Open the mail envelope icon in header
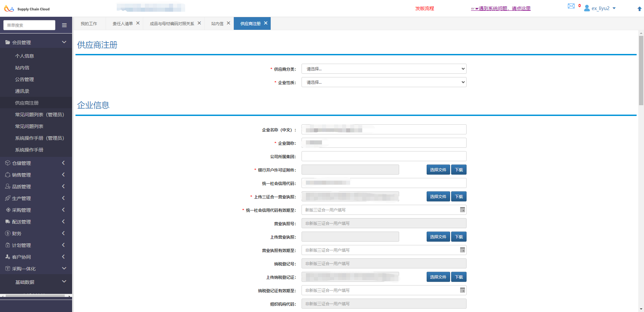Image resolution: width=644 pixels, height=312 pixels. [571, 6]
